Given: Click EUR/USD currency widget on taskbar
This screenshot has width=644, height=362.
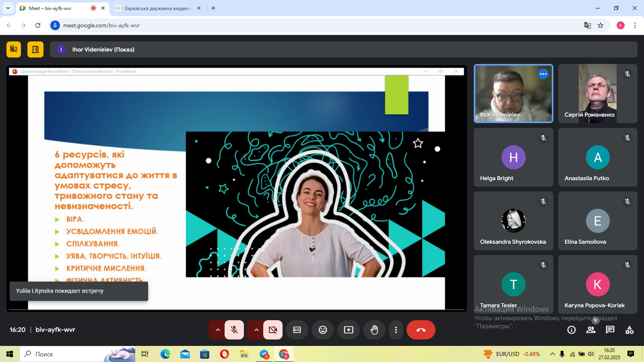Looking at the screenshot, I should [x=512, y=354].
